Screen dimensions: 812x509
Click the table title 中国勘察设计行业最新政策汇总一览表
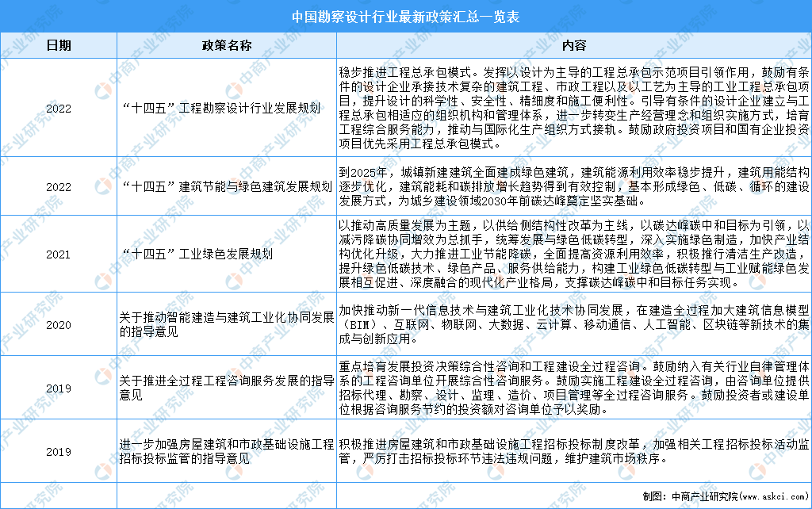[x=405, y=17]
